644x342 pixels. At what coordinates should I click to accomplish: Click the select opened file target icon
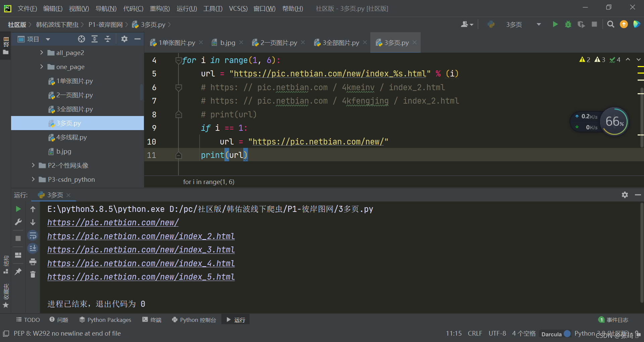(x=82, y=39)
